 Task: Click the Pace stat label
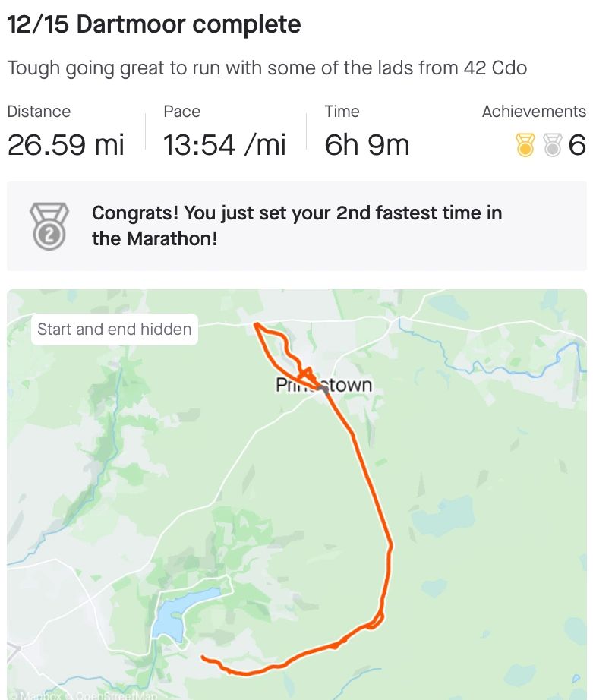coord(182,112)
